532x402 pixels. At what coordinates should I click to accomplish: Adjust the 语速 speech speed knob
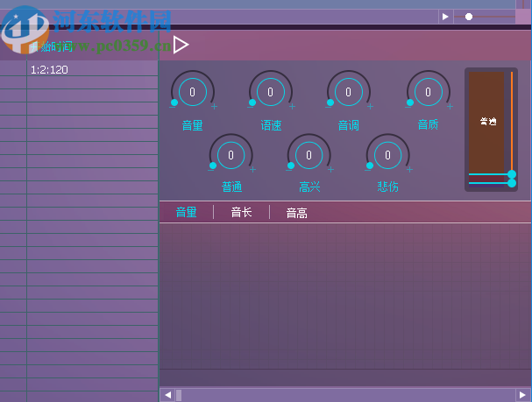271,92
